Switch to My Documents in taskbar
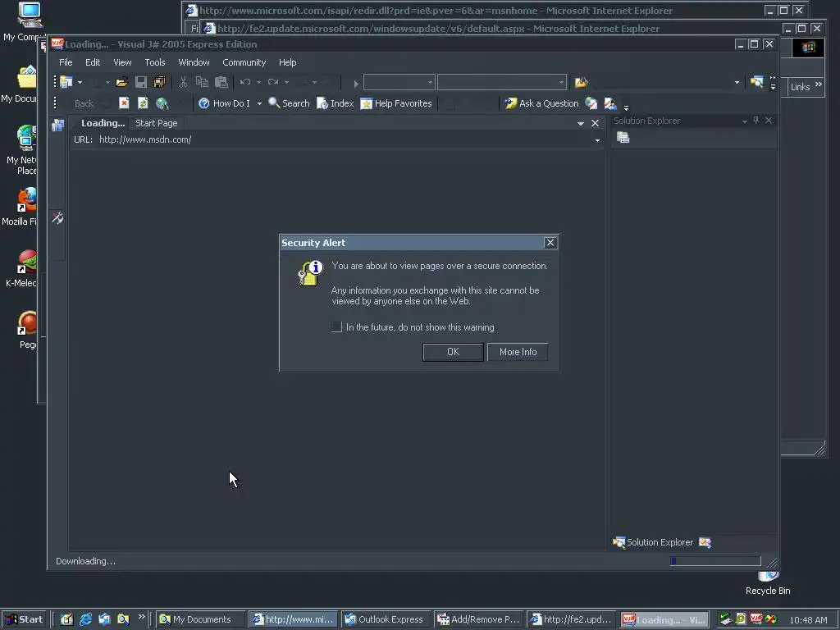 tap(201, 619)
